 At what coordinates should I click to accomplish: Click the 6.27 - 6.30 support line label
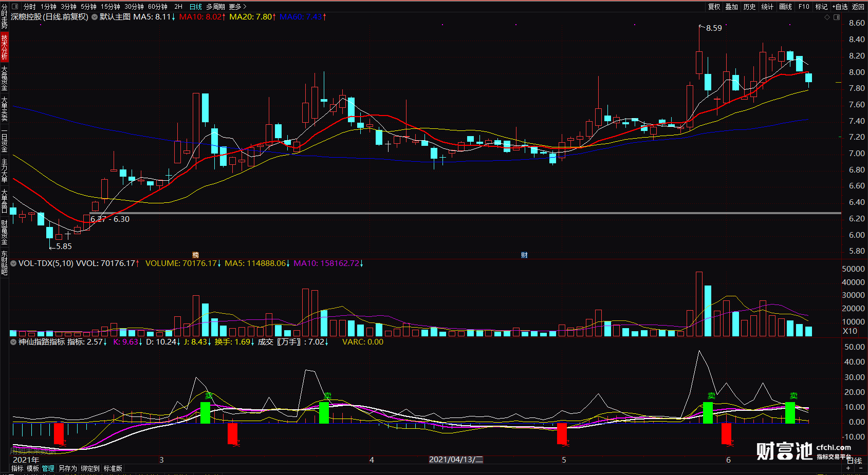coord(110,219)
